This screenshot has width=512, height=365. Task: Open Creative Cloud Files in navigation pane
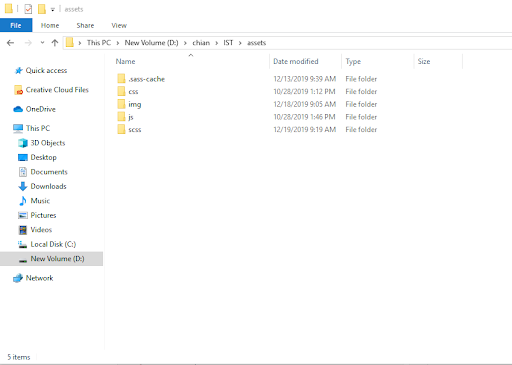(57, 90)
